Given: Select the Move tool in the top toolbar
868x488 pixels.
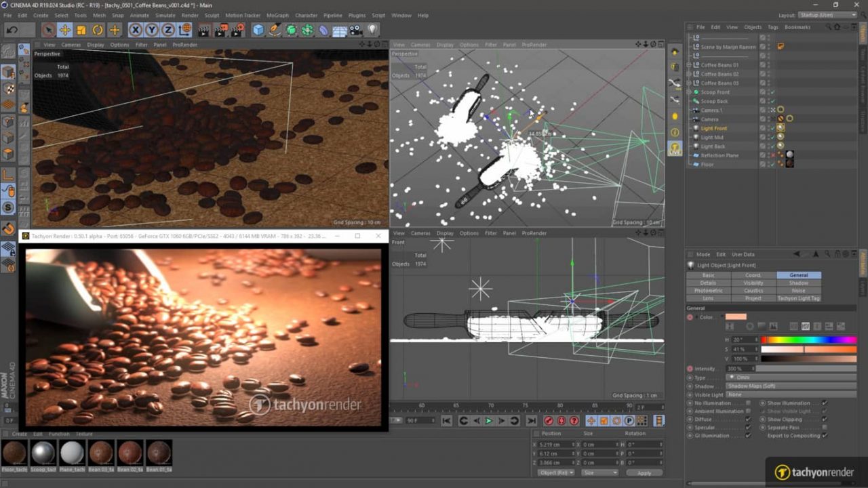Looking at the screenshot, I should pos(65,30).
